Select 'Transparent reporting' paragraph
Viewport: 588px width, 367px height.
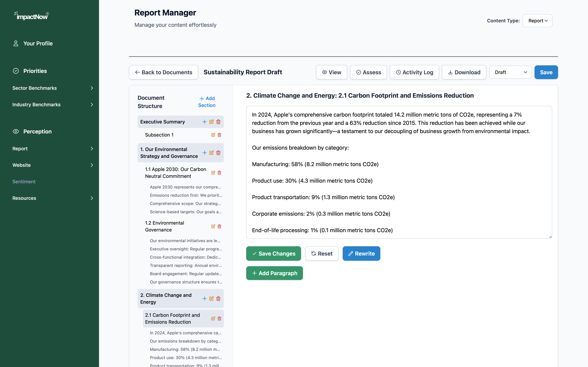pyautogui.click(x=186, y=266)
